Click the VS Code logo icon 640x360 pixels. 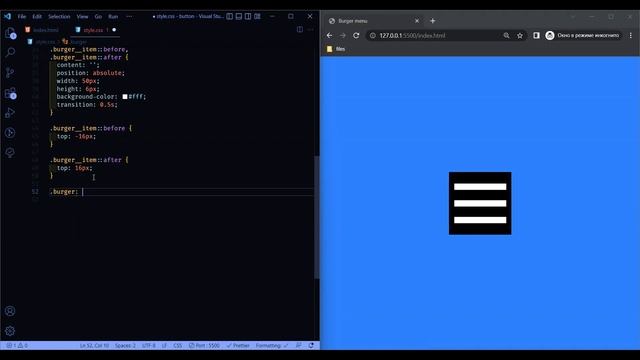[7, 16]
